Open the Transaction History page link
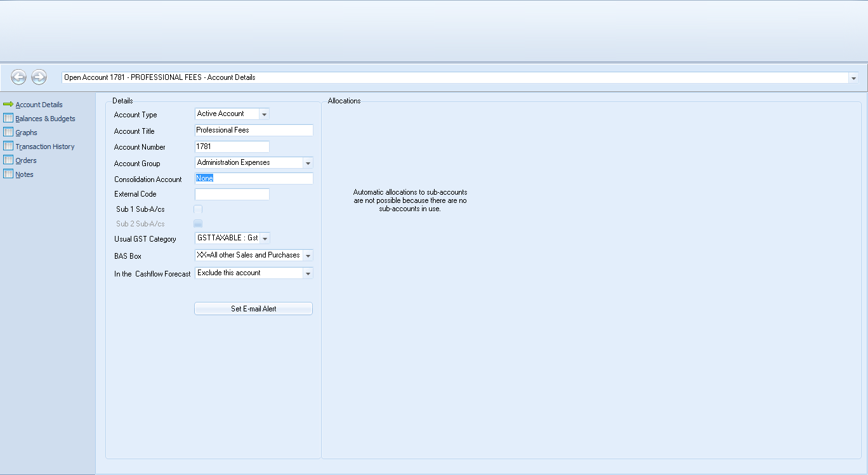The image size is (868, 475). click(45, 146)
